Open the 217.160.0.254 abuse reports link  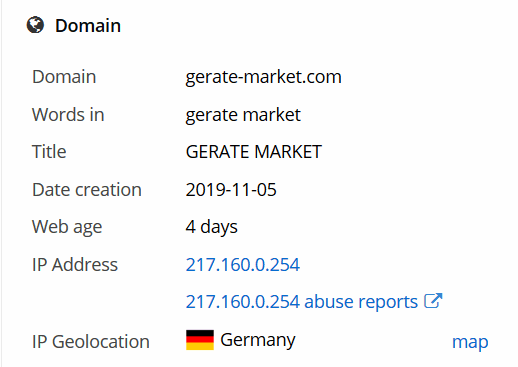pyautogui.click(x=302, y=302)
